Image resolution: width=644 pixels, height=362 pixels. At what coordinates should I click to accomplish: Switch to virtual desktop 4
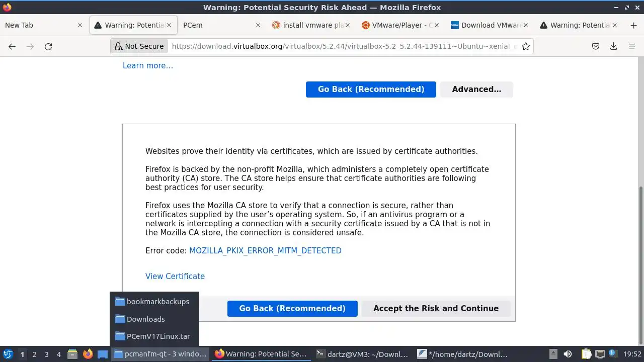[58, 354]
